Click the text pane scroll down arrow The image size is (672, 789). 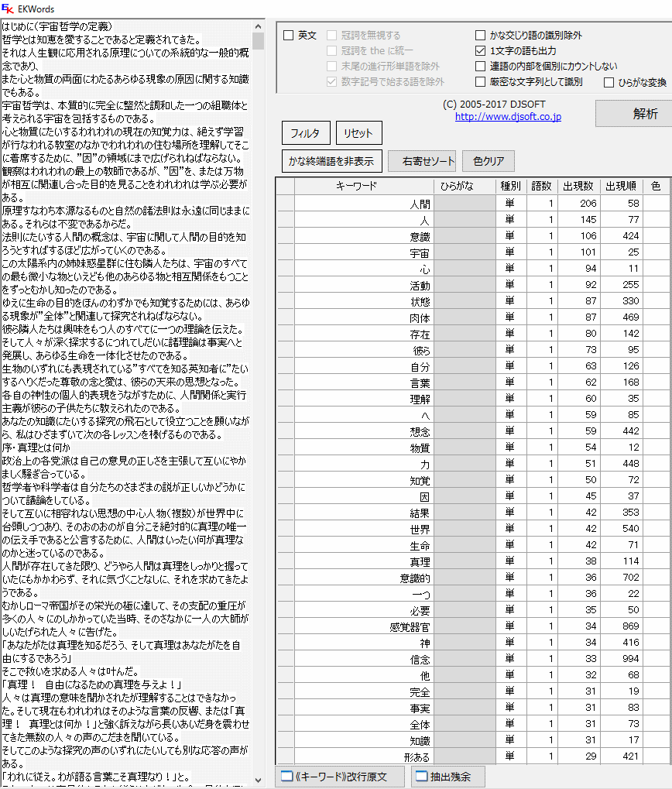pos(258,780)
